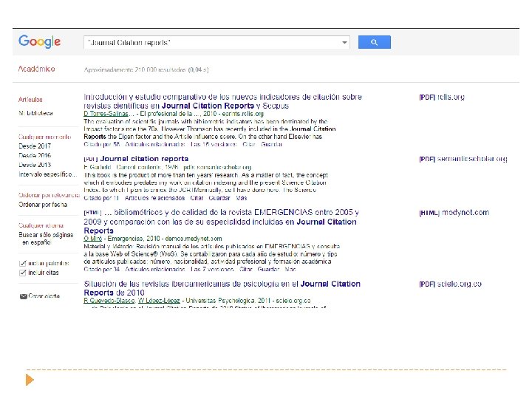Open author W López-López profile
The height and width of the screenshot is (399, 532).
pos(159,301)
